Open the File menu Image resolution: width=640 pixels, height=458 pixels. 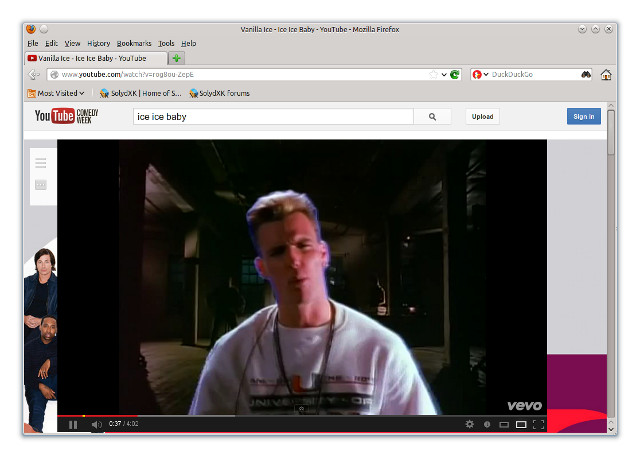[x=33, y=43]
